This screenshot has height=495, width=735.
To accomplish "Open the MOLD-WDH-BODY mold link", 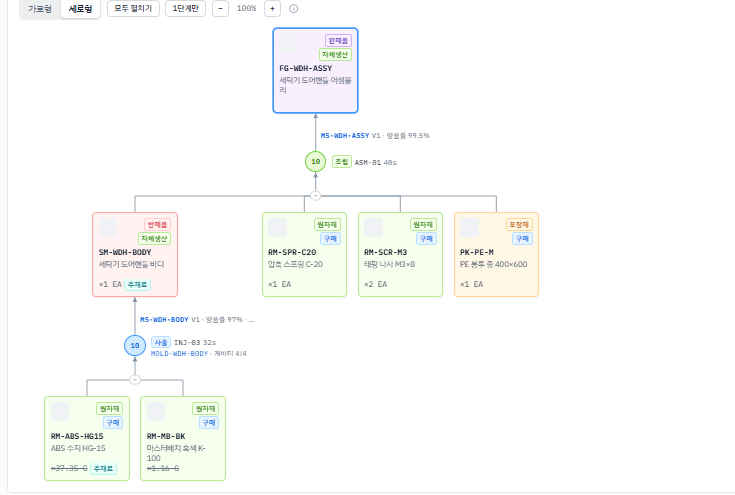I will pyautogui.click(x=179, y=353).
